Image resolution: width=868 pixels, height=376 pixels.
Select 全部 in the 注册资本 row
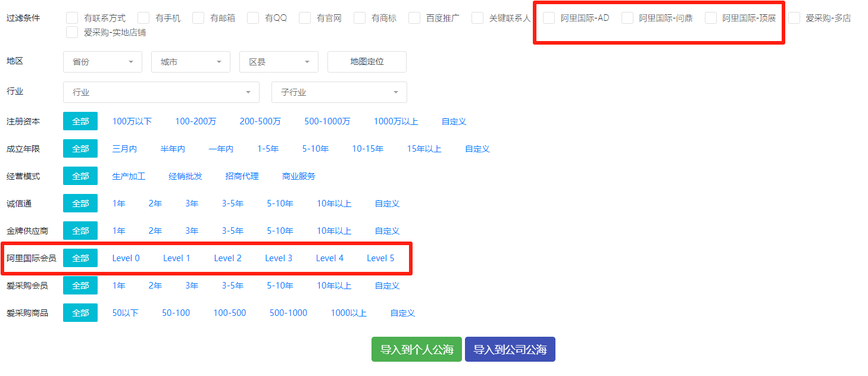[80, 121]
